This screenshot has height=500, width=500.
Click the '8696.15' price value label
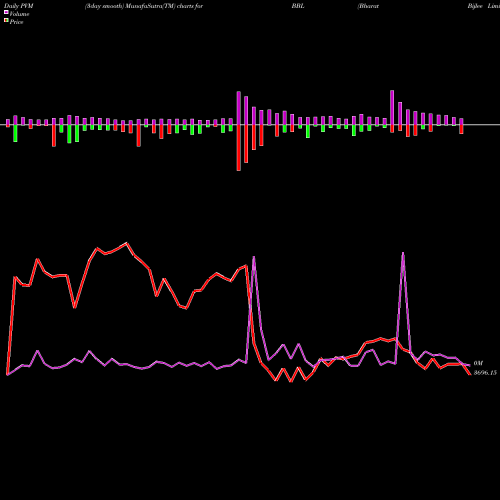click(485, 373)
